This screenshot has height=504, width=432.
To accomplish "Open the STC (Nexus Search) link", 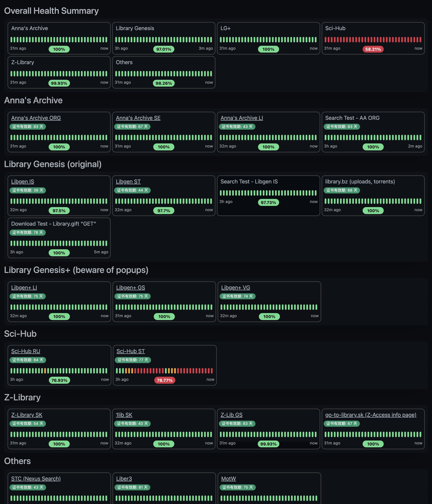I will tap(36, 479).
